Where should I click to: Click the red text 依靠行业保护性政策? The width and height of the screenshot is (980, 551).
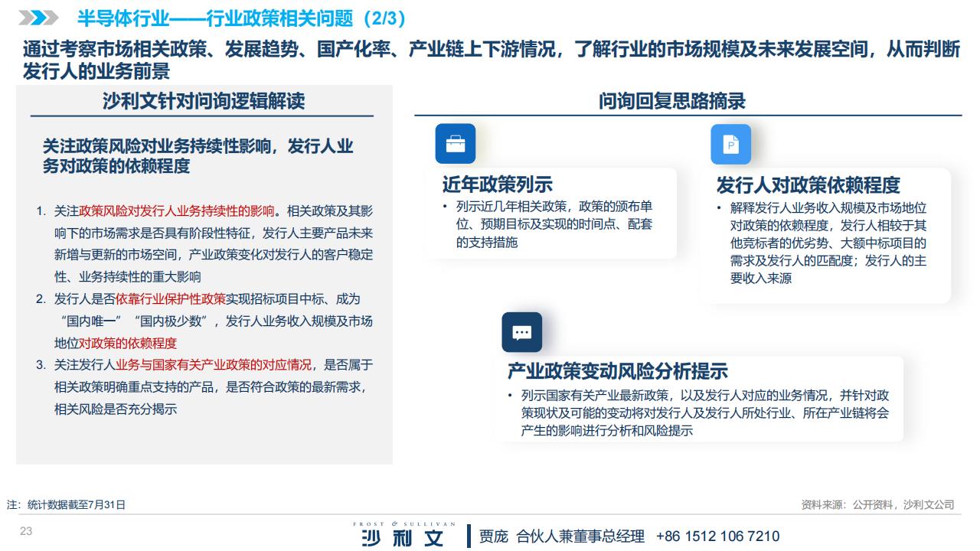point(170,299)
